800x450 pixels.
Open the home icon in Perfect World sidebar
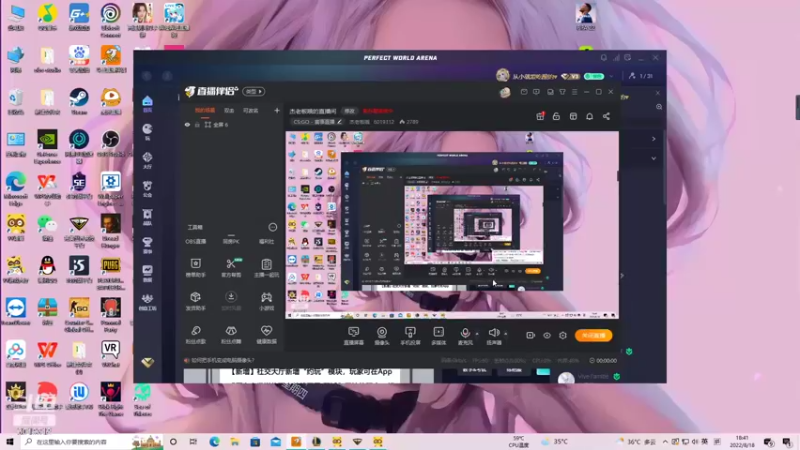[x=147, y=103]
